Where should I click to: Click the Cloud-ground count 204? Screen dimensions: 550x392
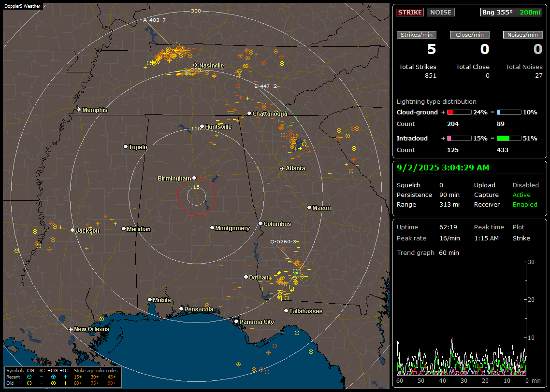(x=453, y=124)
